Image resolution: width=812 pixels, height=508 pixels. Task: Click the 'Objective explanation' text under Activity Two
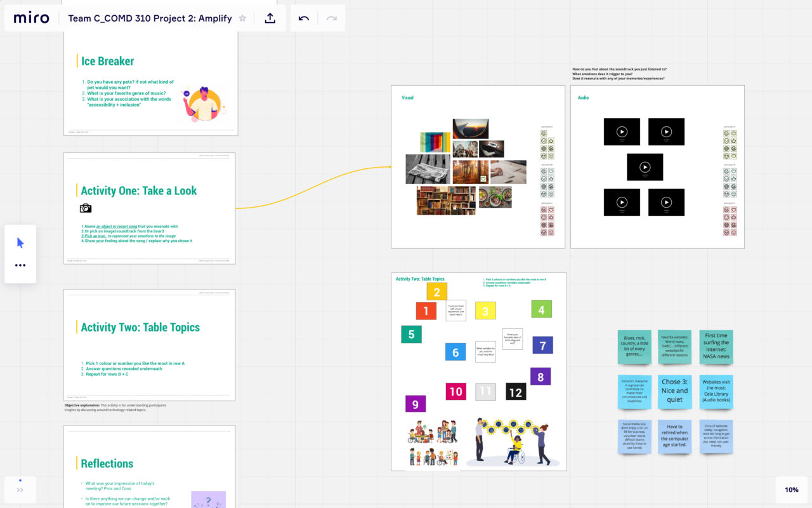click(115, 408)
